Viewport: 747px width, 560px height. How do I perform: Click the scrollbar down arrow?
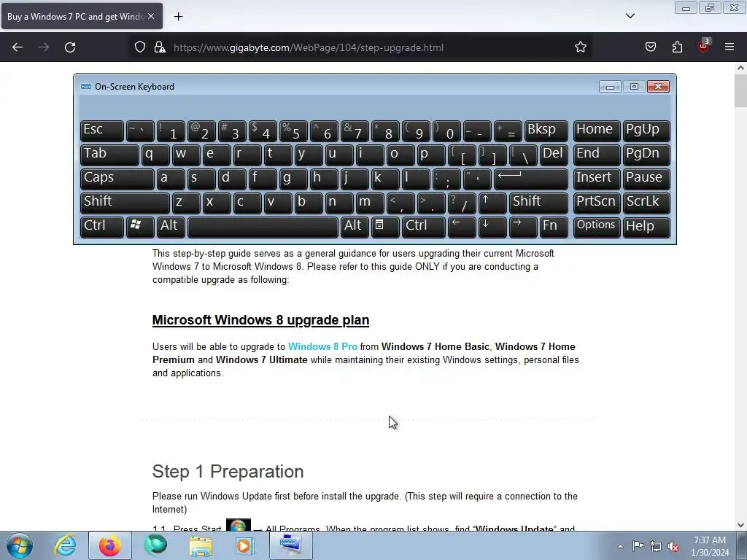740,525
